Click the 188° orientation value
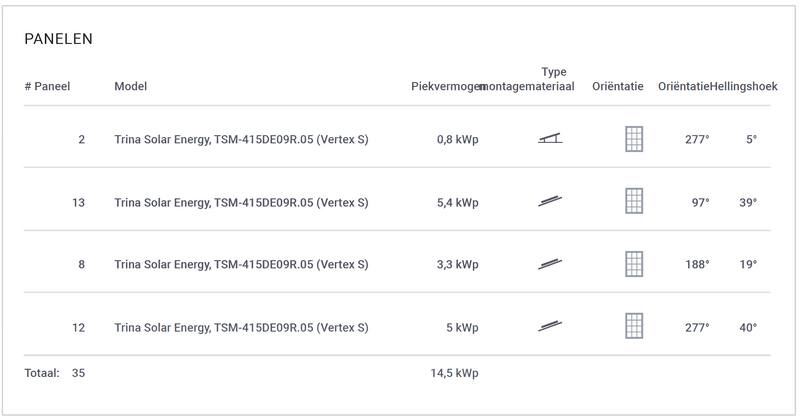This screenshot has width=800, height=418. (697, 264)
